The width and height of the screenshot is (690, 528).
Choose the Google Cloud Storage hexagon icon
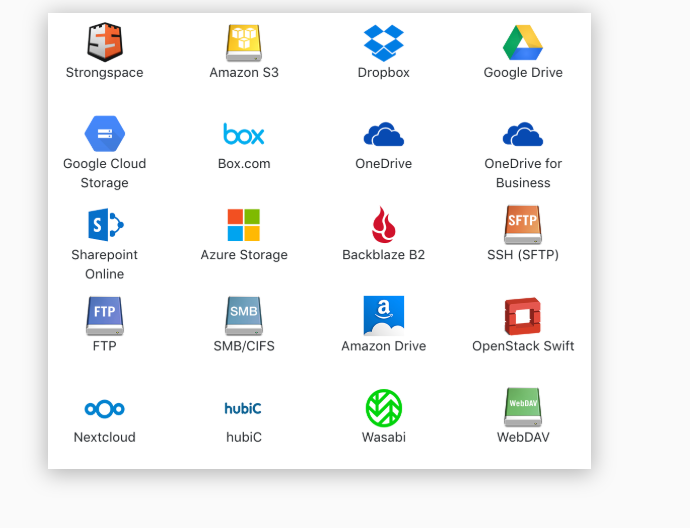point(105,133)
